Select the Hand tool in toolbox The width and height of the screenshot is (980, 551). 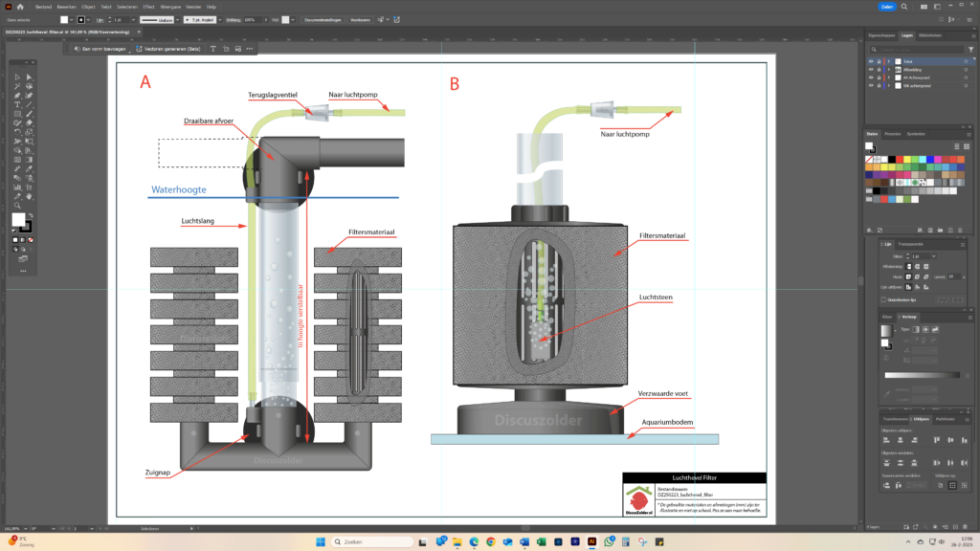pos(29,197)
